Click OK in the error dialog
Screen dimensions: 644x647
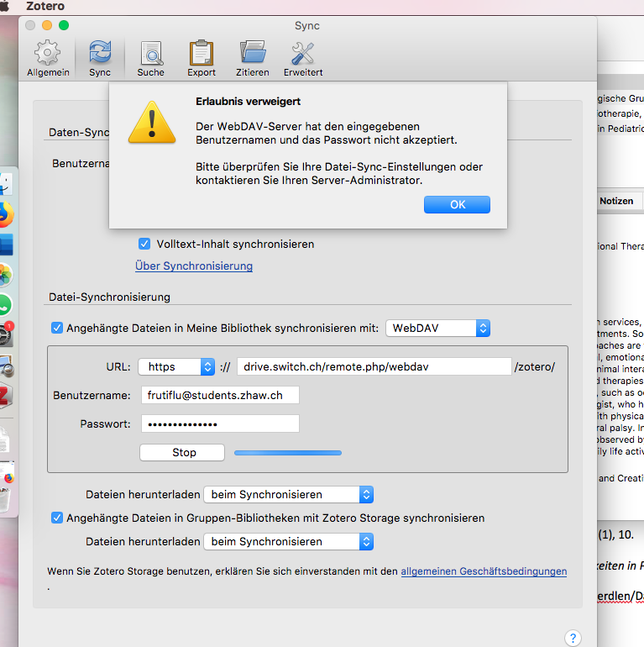pyautogui.click(x=457, y=205)
